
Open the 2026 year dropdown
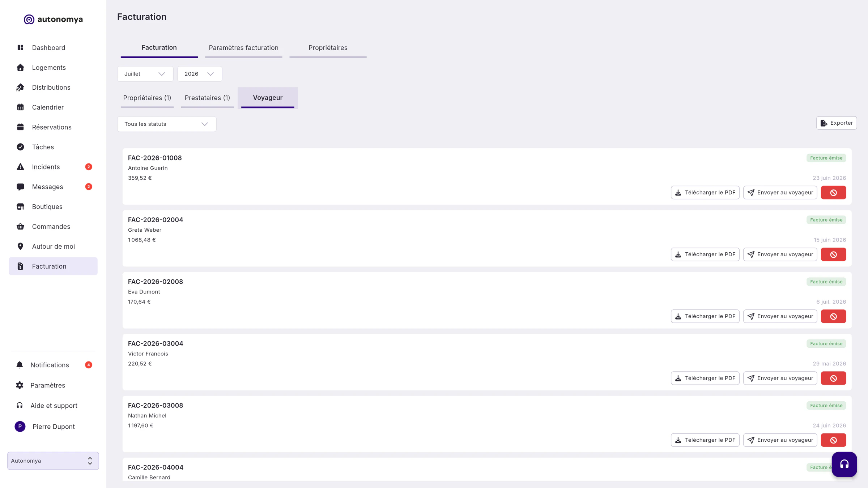[x=200, y=74]
